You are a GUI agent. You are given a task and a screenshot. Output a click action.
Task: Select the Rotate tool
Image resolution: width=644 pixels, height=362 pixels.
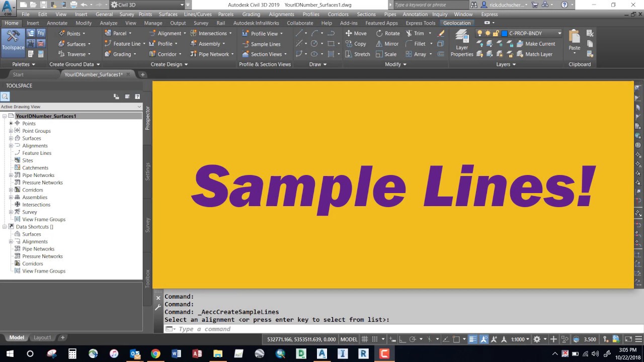click(x=388, y=33)
